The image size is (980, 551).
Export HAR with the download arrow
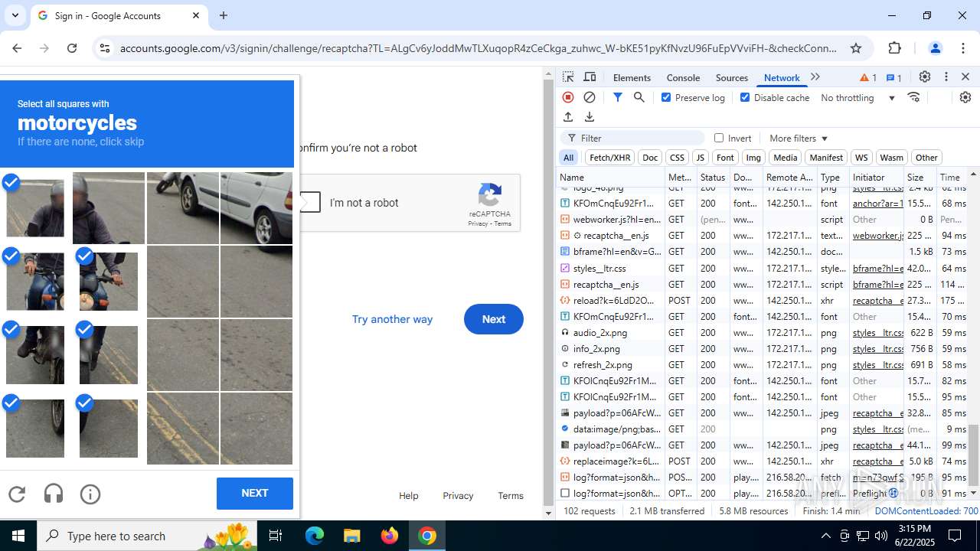[x=590, y=117]
